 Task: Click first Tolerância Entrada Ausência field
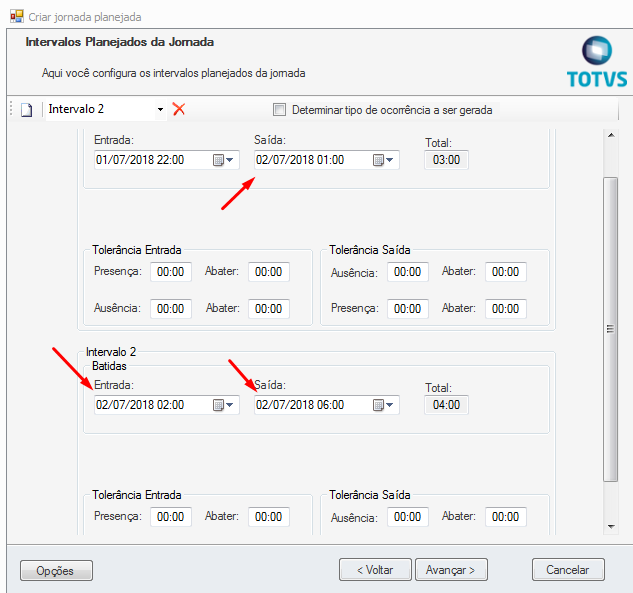[171, 309]
